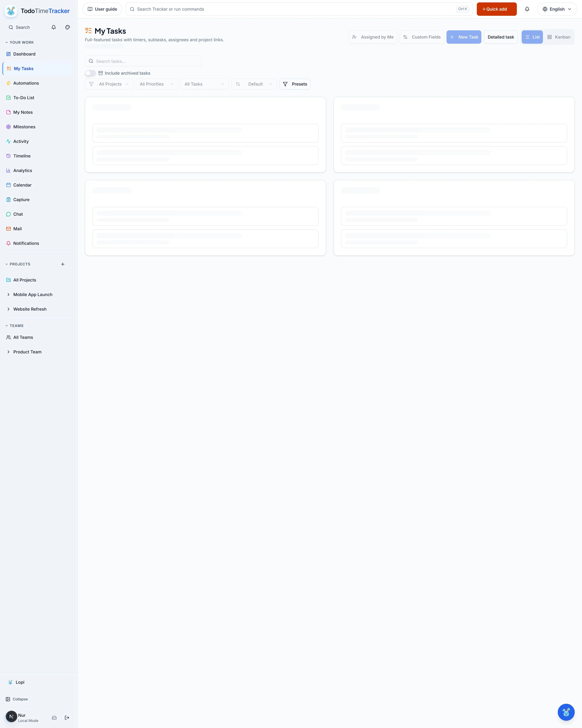The image size is (582, 728).
Task: Click the sidebar notification bell icon
Action: tap(54, 27)
